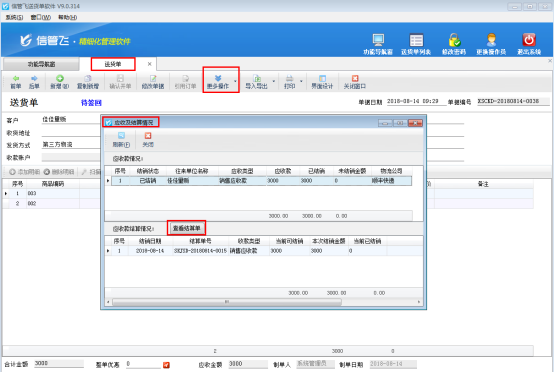
Task: Click the 整单优惠 input field
Action: [x=143, y=364]
